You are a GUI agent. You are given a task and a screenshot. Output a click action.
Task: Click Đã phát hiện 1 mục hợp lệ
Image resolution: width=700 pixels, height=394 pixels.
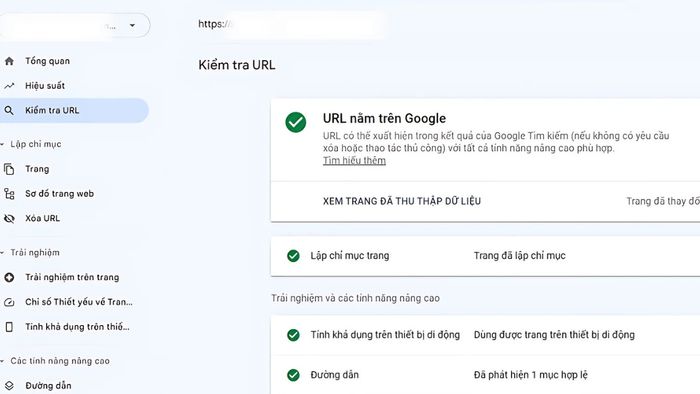531,375
